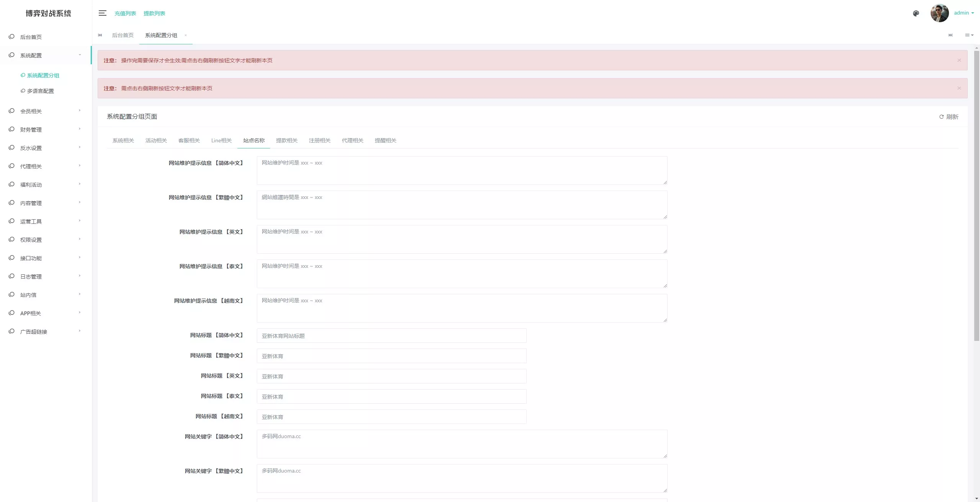Click the scroll tabs right icon

[x=950, y=35]
